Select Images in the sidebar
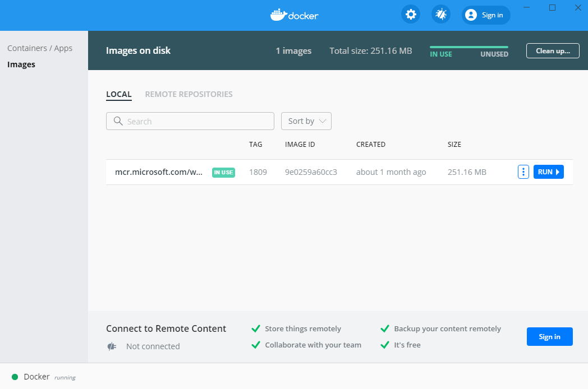 [21, 64]
